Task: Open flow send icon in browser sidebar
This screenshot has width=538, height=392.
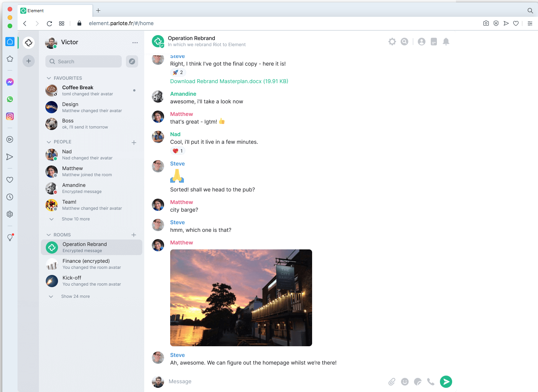Action: coord(10,157)
